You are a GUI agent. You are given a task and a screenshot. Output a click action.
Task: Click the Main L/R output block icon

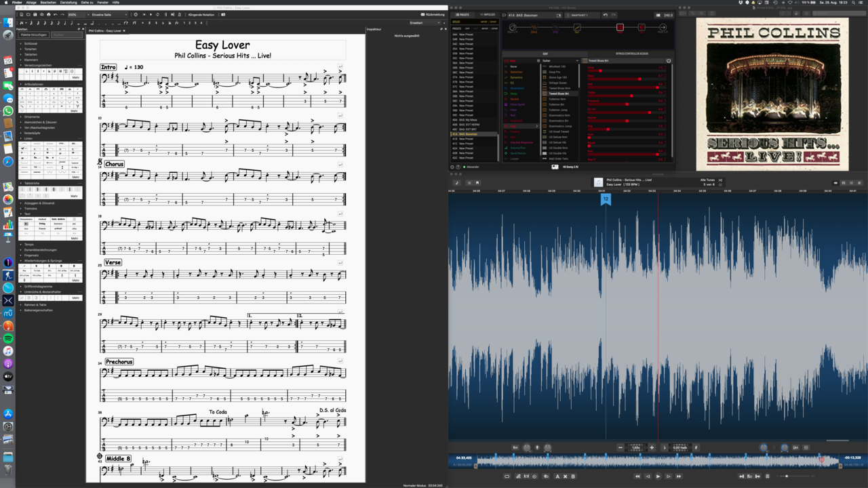(663, 28)
